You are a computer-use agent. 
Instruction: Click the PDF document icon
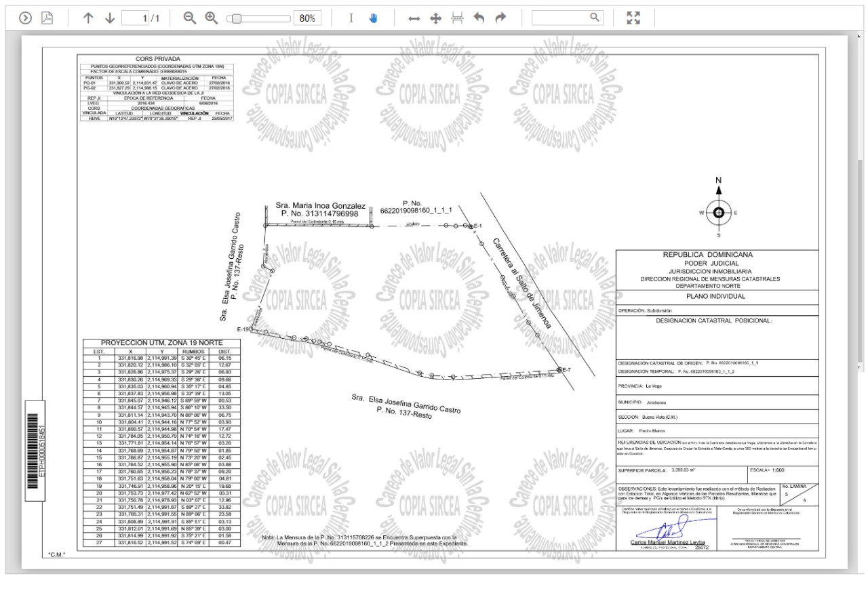tap(47, 18)
